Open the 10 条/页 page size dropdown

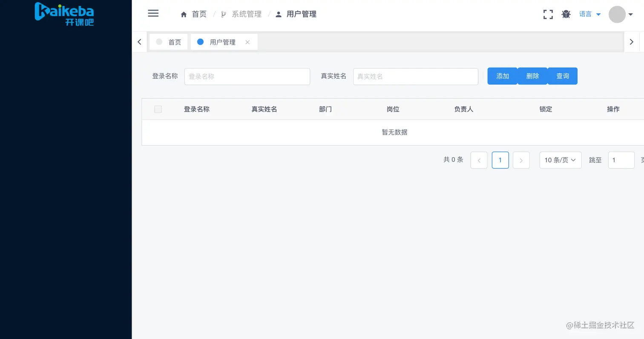[560, 160]
